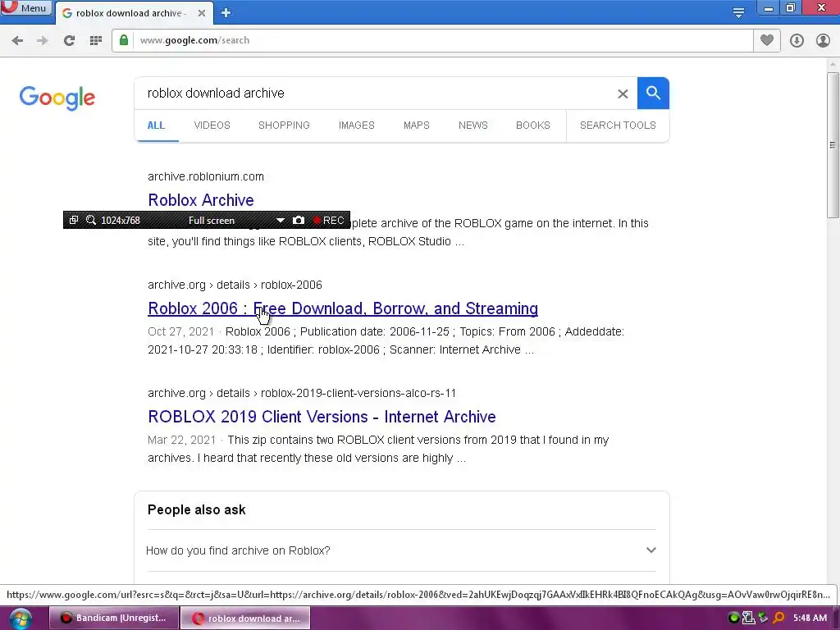Click the network tray icon
The width and height of the screenshot is (840, 630).
[748, 618]
